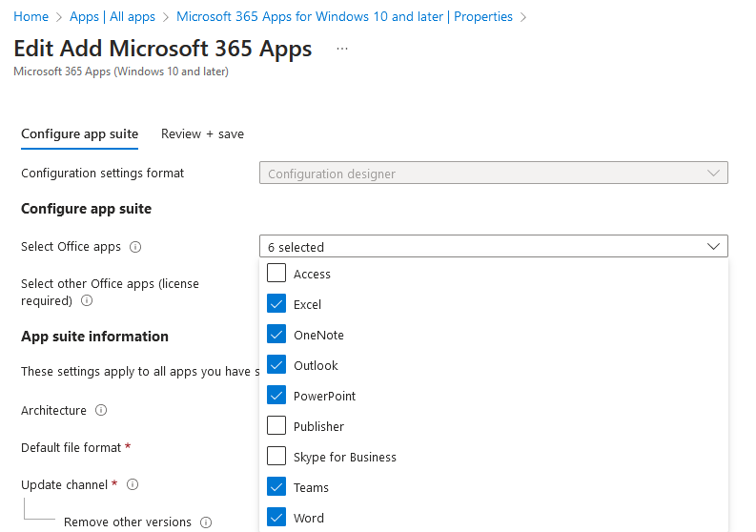Navigate to Home breadcrumb
756x532 pixels.
click(x=31, y=16)
